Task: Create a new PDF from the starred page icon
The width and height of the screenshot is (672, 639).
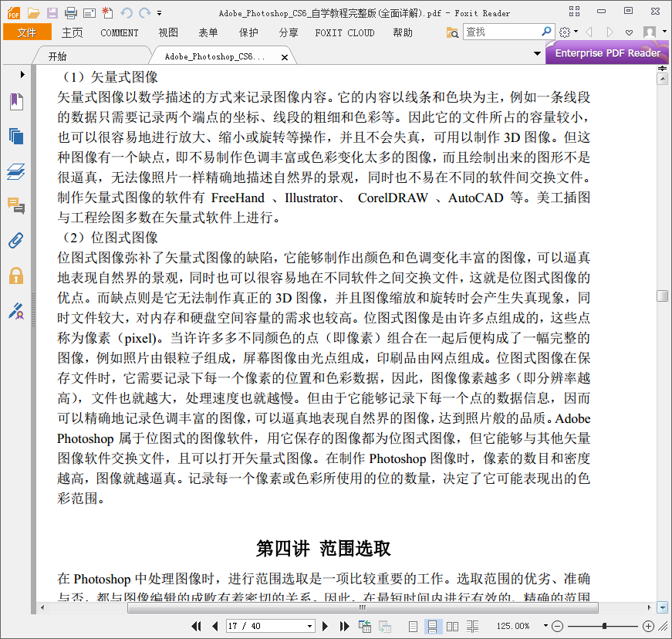Action: pyautogui.click(x=107, y=13)
